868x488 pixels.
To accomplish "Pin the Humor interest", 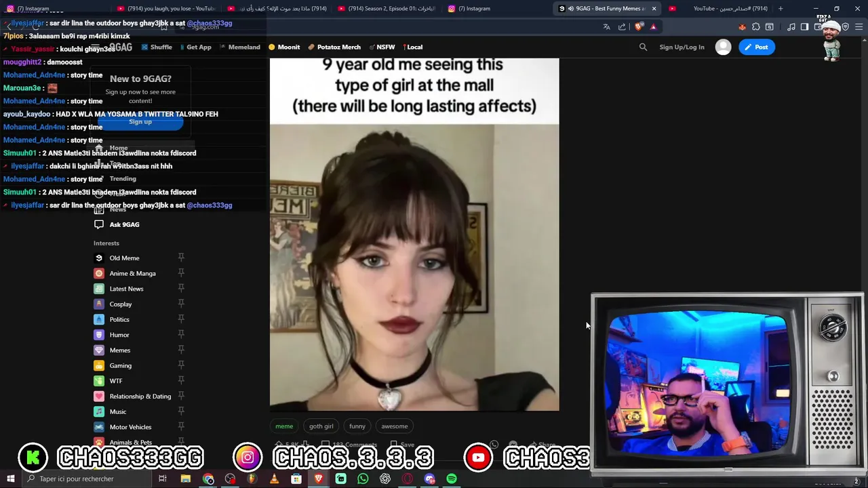I will pyautogui.click(x=181, y=334).
